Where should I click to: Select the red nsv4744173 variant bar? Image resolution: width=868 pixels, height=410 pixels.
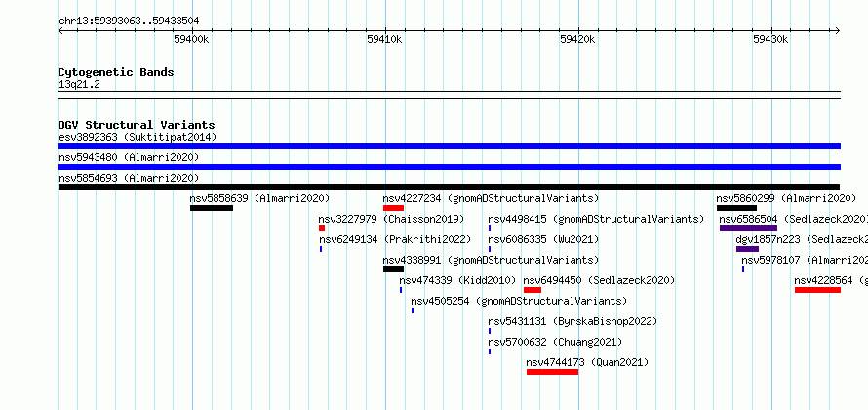coord(552,372)
